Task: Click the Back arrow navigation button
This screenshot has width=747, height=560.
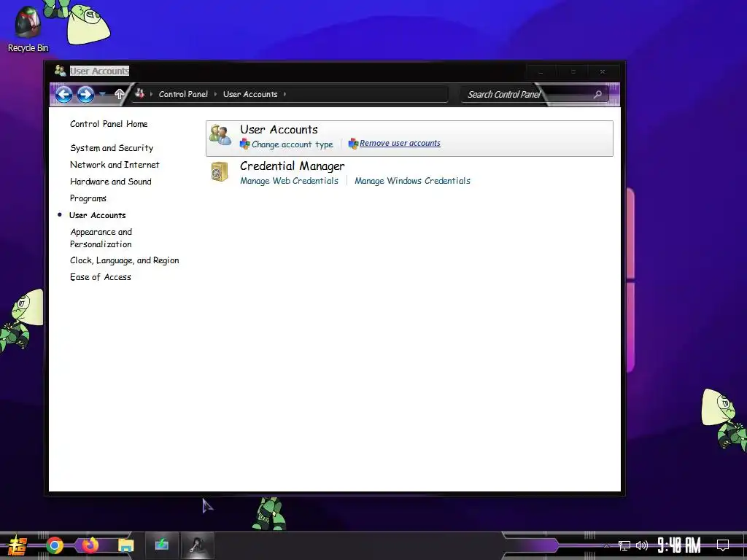Action: pyautogui.click(x=64, y=94)
